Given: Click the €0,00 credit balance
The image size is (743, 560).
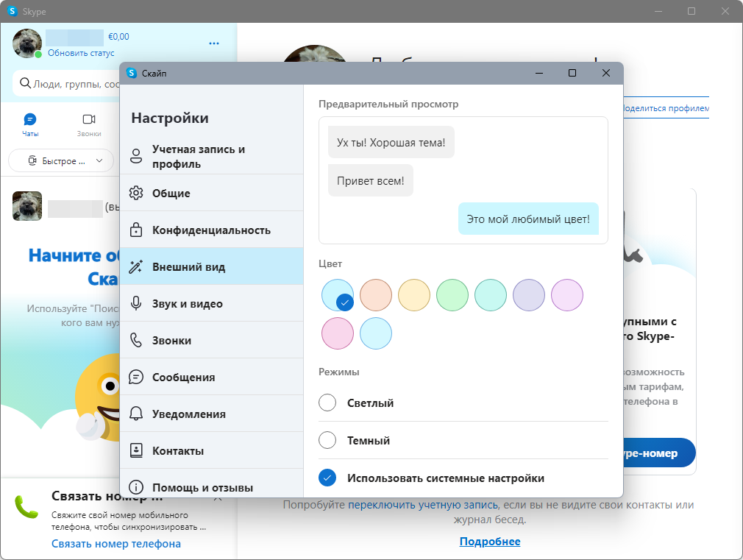Looking at the screenshot, I should pyautogui.click(x=118, y=37).
